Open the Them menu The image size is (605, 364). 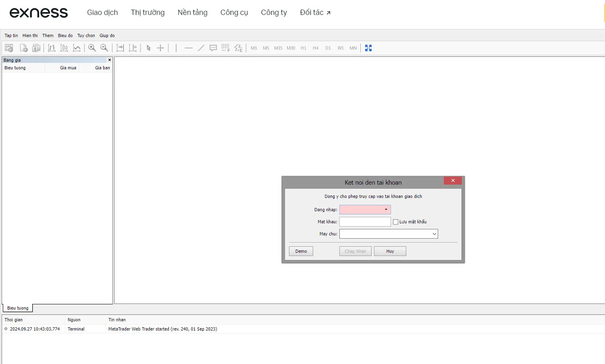[x=48, y=35]
